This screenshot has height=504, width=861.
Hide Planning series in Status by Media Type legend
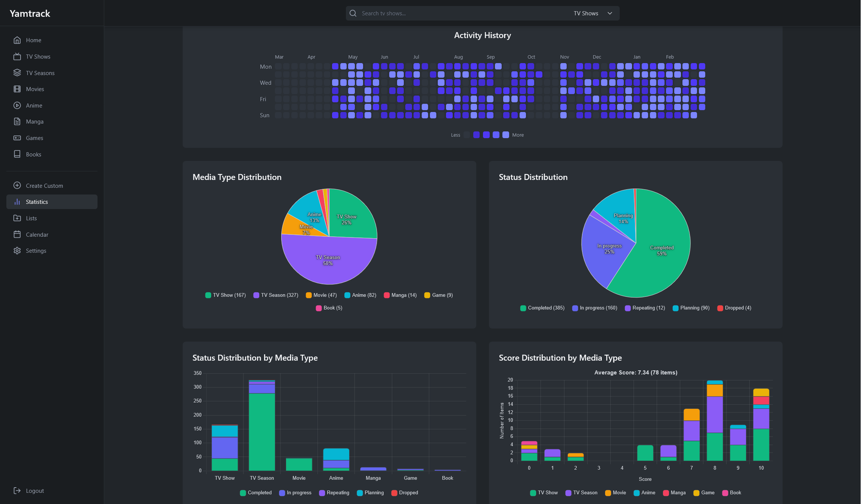pos(370,493)
